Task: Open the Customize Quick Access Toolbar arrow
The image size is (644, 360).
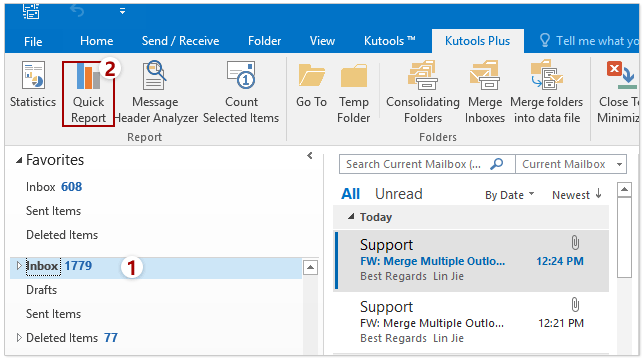Action: [x=122, y=11]
